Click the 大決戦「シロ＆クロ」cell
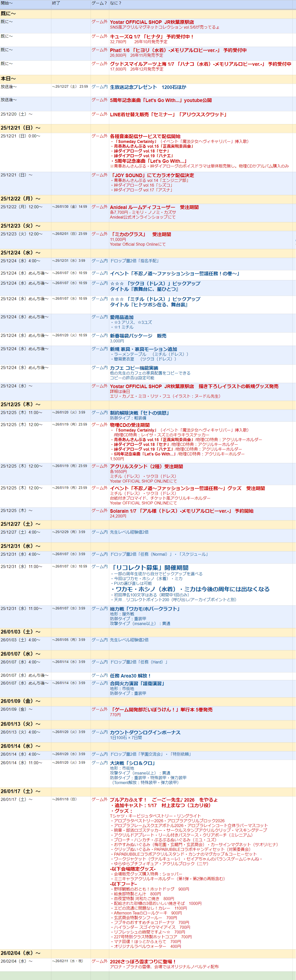This screenshot has height=980, width=296. (x=132, y=763)
